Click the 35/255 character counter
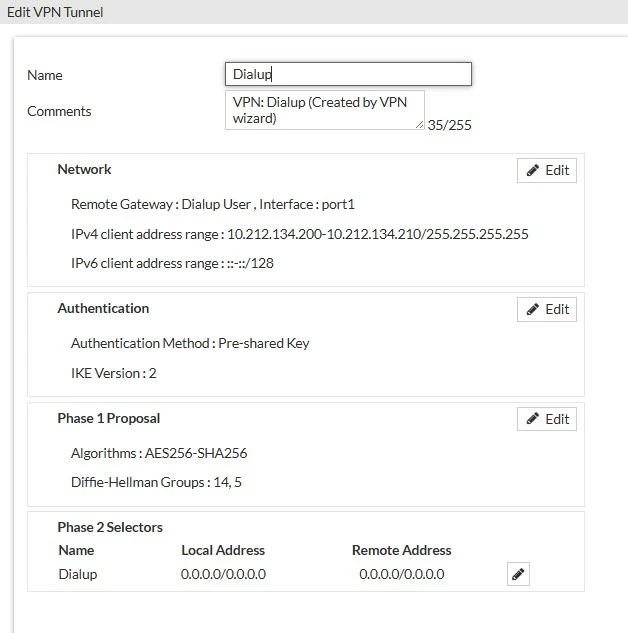The image size is (628, 633). pyautogui.click(x=449, y=125)
